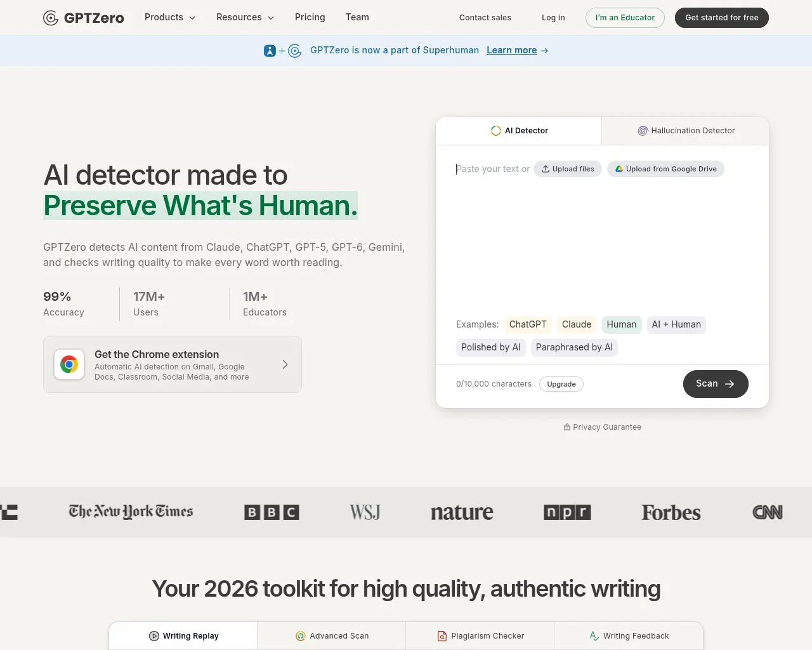Follow the Learn more link

pos(511,50)
